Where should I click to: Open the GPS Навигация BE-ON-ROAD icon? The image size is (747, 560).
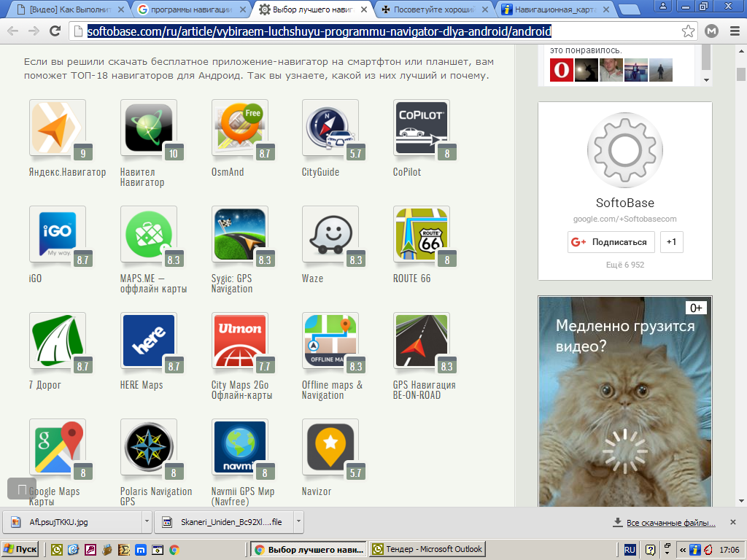[422, 341]
